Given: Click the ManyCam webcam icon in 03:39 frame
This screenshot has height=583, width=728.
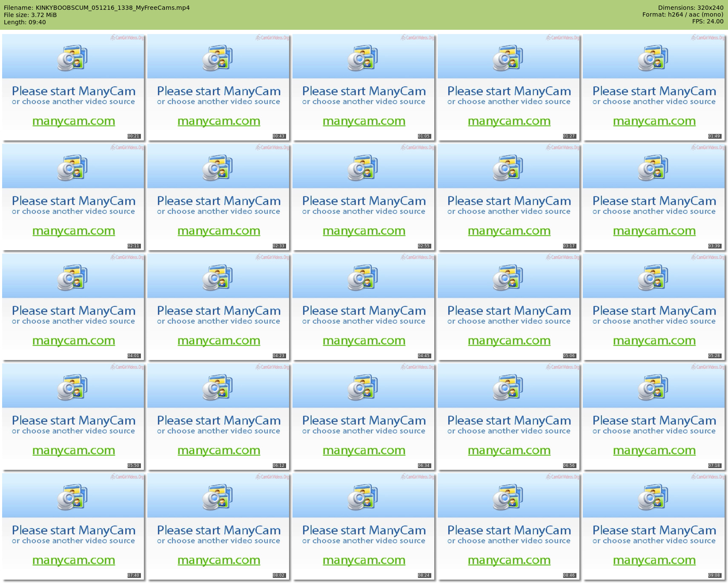Looking at the screenshot, I should pyautogui.click(x=653, y=168).
